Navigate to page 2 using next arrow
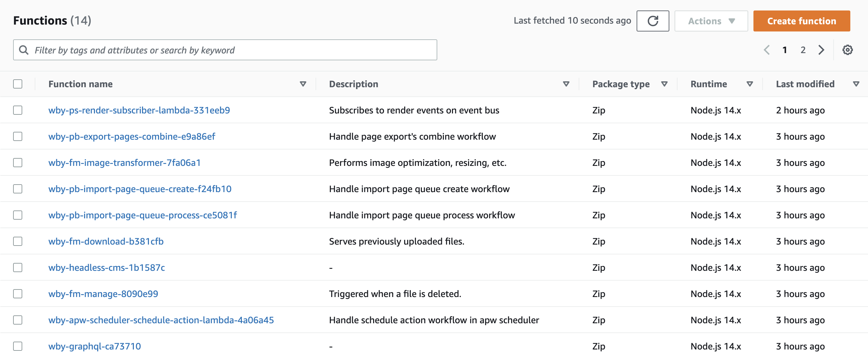This screenshot has width=868, height=358. [x=822, y=50]
